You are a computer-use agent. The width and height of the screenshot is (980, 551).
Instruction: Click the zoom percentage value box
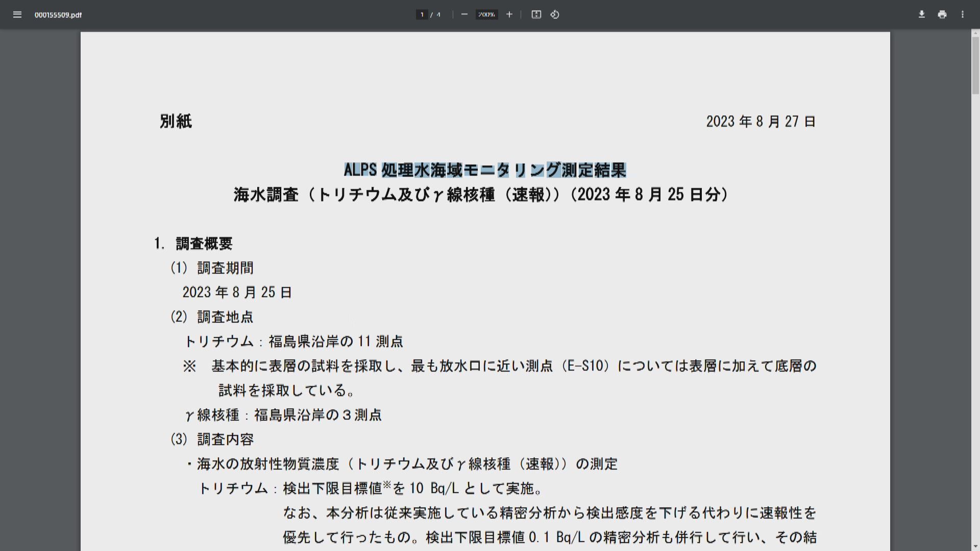[x=486, y=15]
